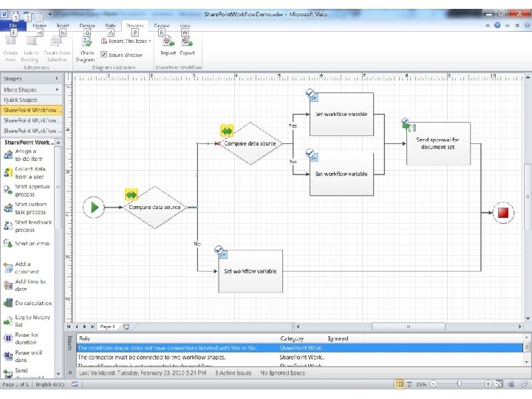532x399 pixels.
Task: Collapse the Shapes pane using its arrow
Action: click(x=57, y=78)
